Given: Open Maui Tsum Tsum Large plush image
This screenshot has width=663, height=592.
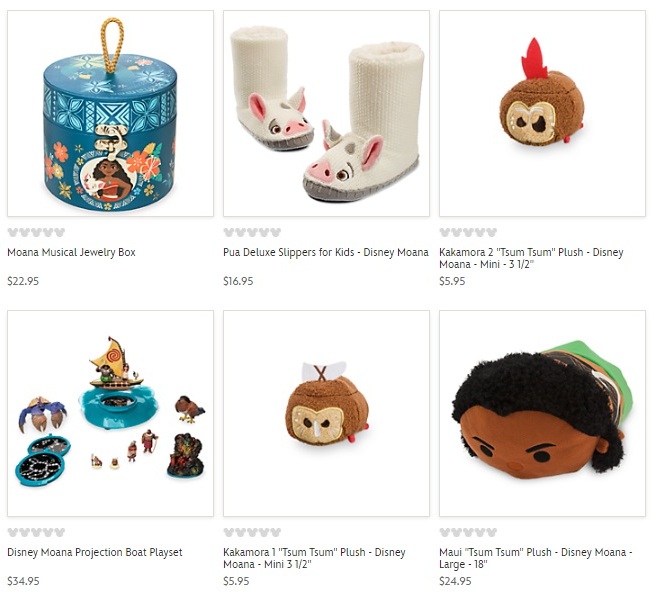Looking at the screenshot, I should (542, 414).
